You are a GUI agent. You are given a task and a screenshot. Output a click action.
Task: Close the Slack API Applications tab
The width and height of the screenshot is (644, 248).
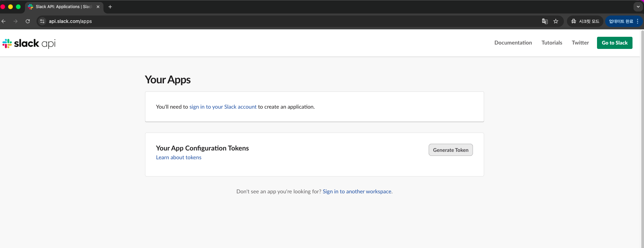[98, 7]
